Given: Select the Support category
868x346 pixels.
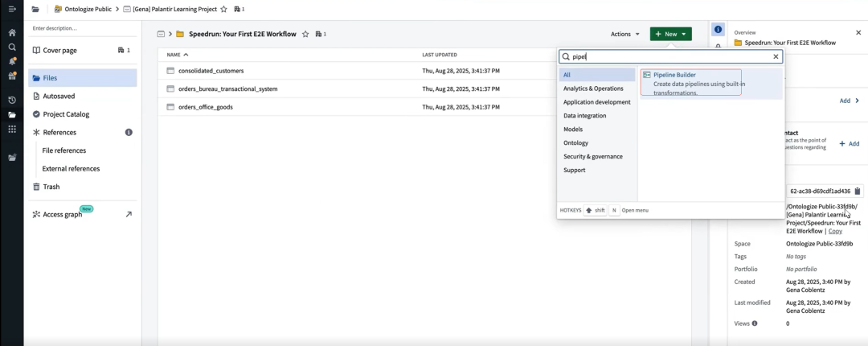Looking at the screenshot, I should pyautogui.click(x=597, y=171).
